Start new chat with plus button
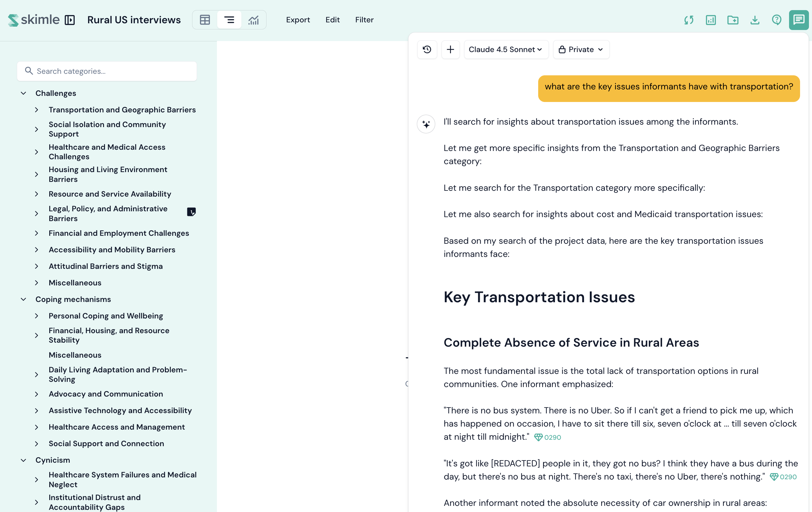This screenshot has height=512, width=812. point(450,50)
